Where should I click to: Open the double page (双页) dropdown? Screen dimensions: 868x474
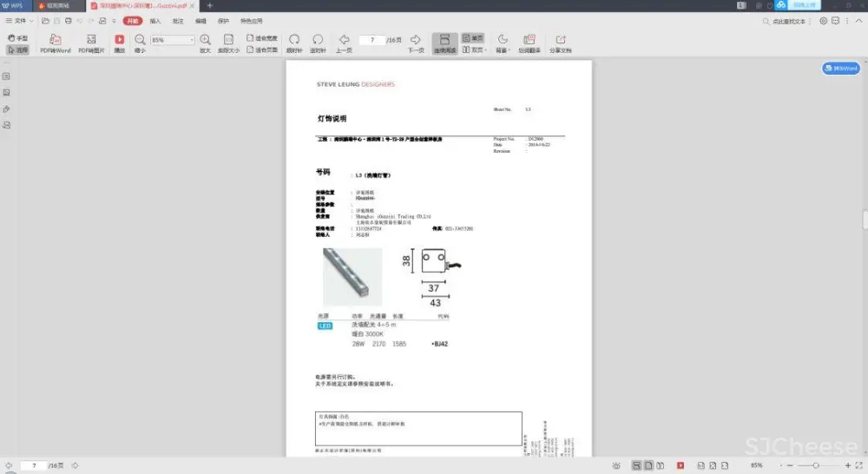(475, 49)
